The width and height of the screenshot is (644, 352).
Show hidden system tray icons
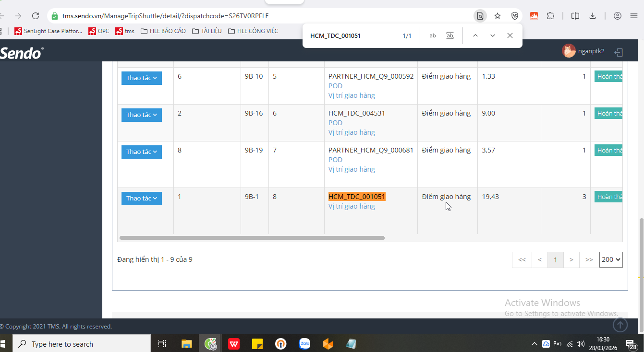(534, 344)
